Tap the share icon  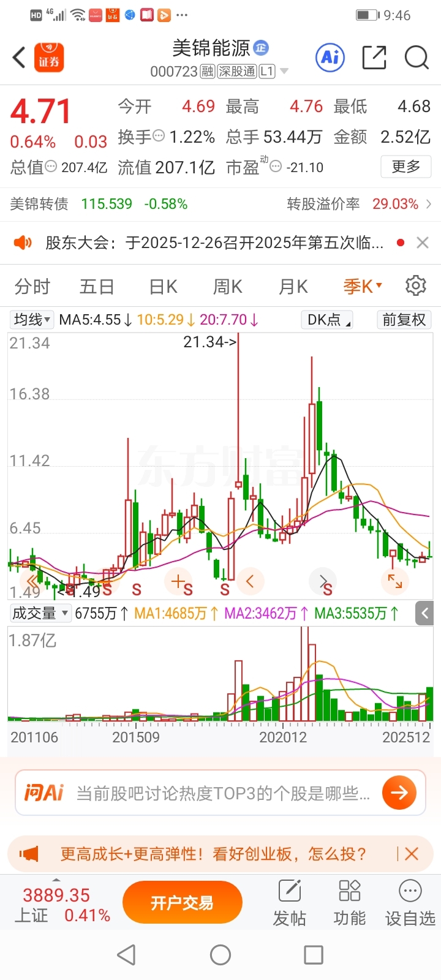(374, 58)
